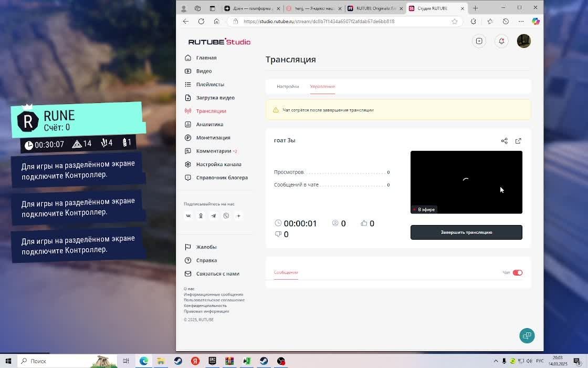
Task: Open browser settings ellipsis menu
Action: coord(521,22)
